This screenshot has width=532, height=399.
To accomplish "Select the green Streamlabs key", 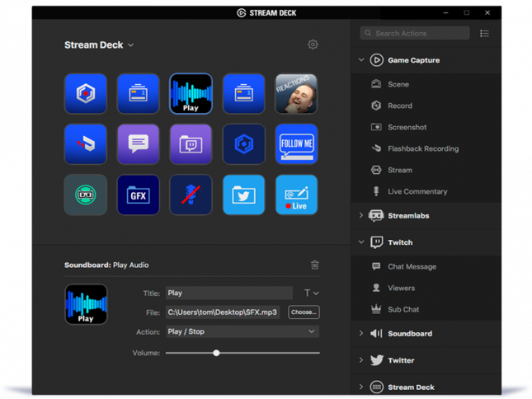I will click(x=86, y=195).
